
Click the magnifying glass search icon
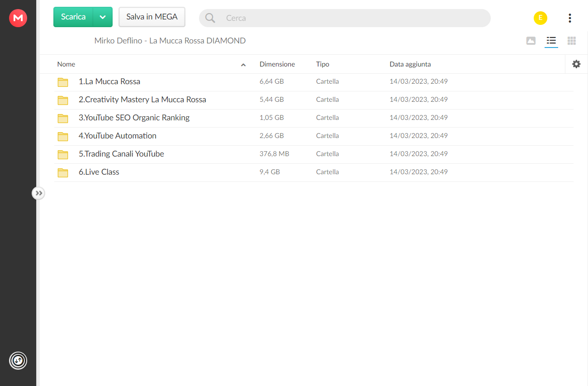tap(210, 18)
